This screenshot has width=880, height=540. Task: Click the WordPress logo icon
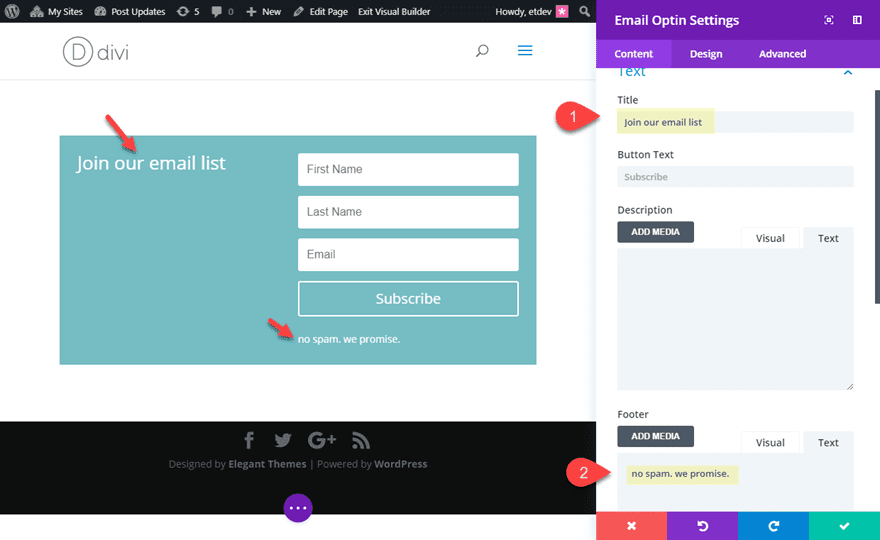(x=12, y=11)
